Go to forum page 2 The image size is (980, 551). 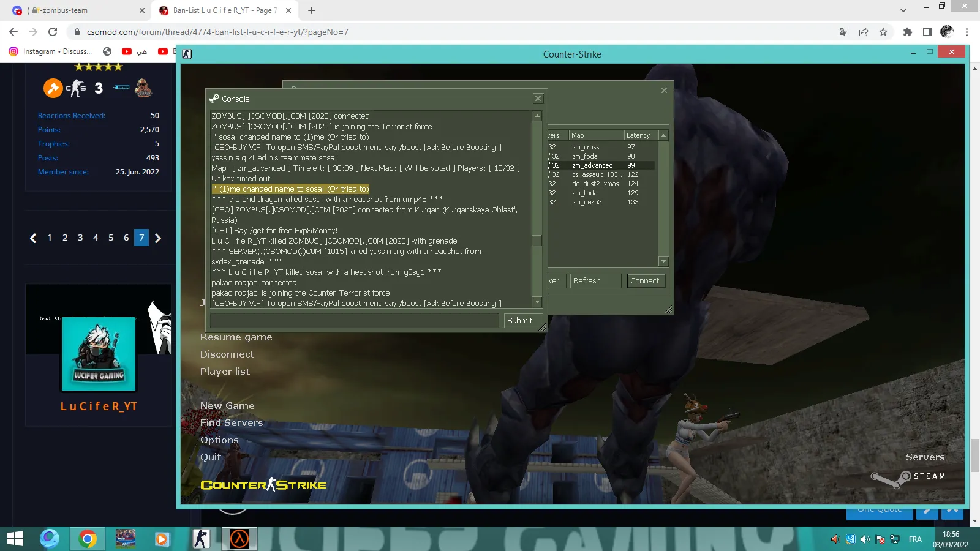[65, 238]
